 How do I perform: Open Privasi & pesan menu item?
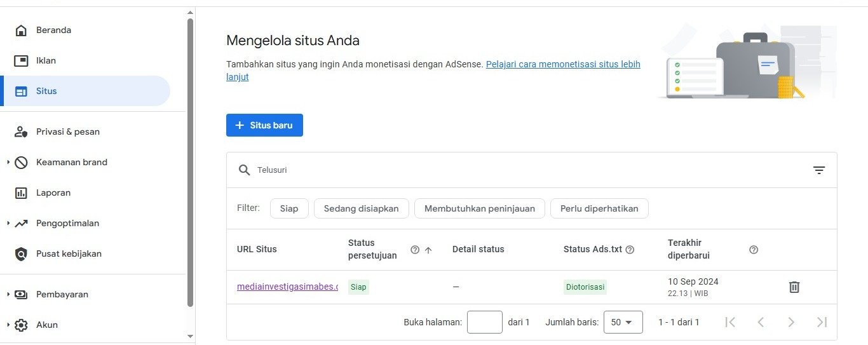pos(85,132)
